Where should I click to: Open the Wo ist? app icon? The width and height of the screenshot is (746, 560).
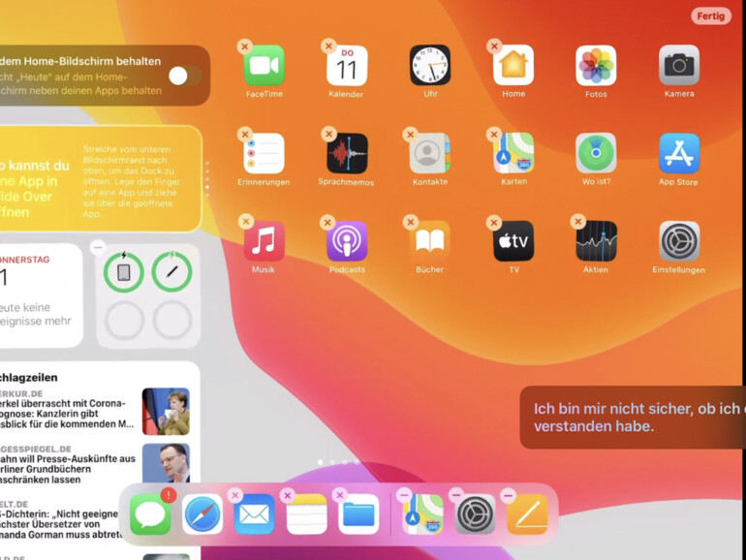pos(596,153)
